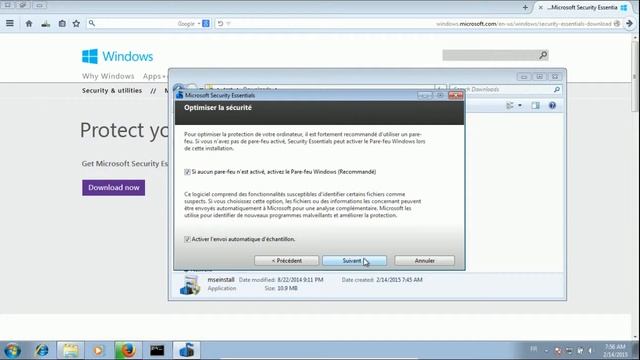Click the Suivant button
Image resolution: width=640 pixels, height=360 pixels.
(354, 260)
